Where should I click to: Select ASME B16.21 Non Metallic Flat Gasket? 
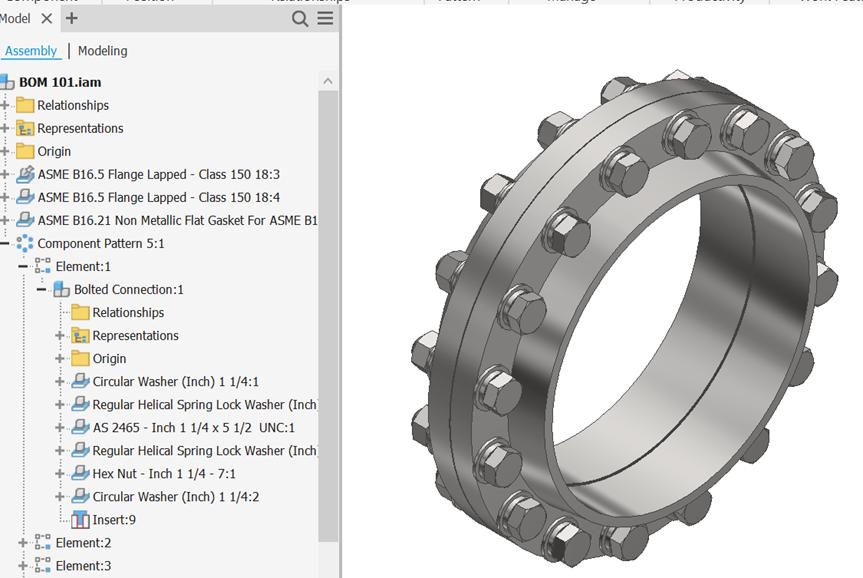pyautogui.click(x=177, y=221)
